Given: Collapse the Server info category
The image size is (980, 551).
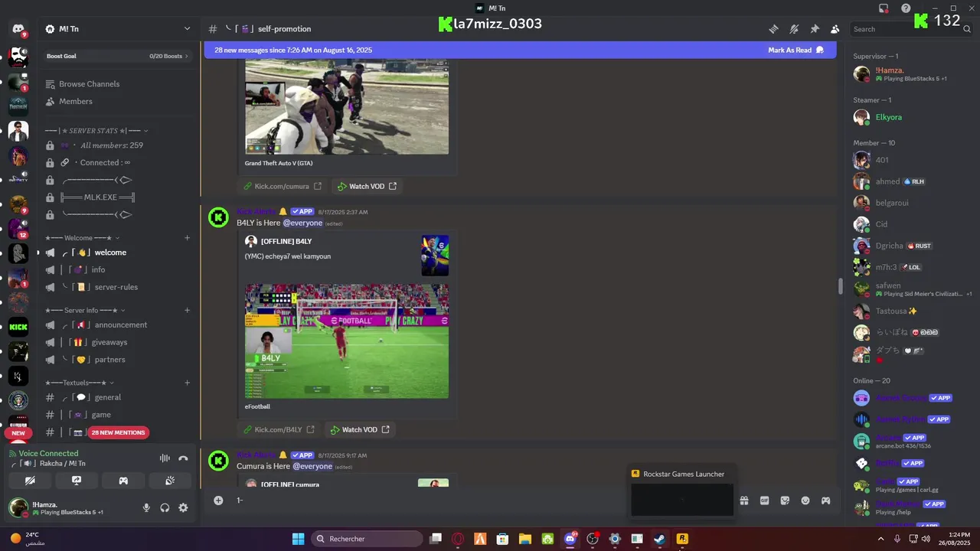Looking at the screenshot, I should coord(84,310).
